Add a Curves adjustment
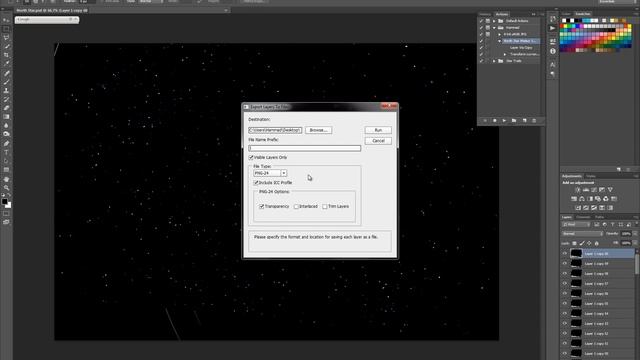This screenshot has height=360, width=640. 594,190
